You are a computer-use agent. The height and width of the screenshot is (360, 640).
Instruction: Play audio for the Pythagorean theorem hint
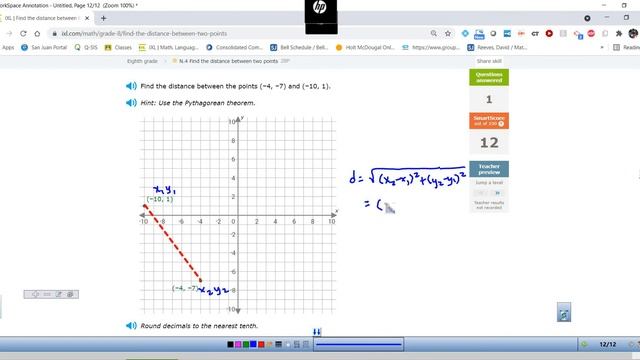click(x=131, y=103)
